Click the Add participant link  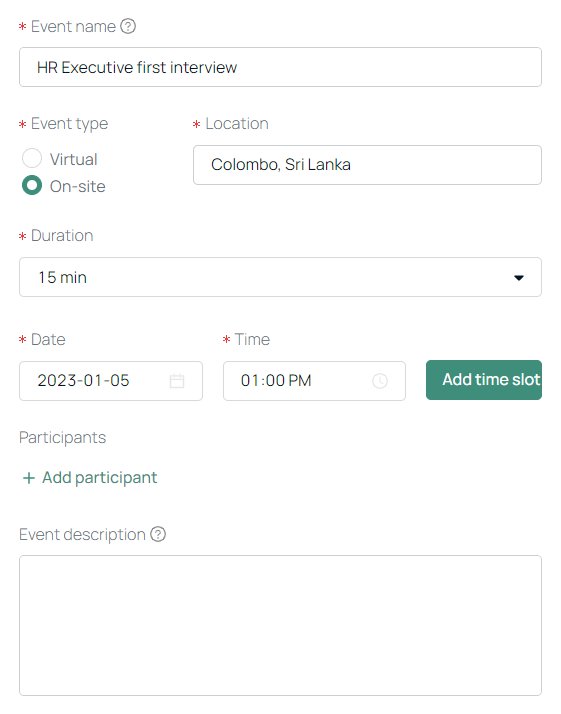[90, 478]
